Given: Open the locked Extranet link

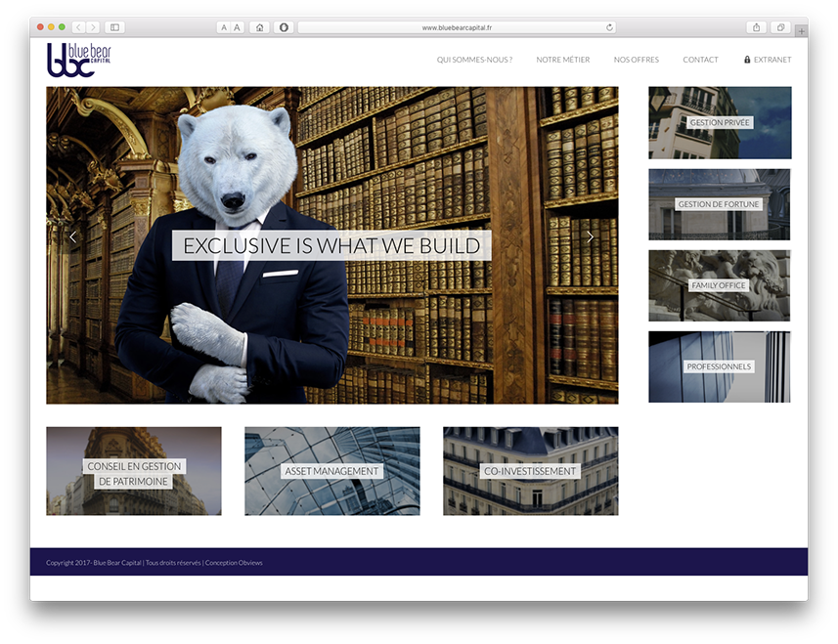Looking at the screenshot, I should [768, 60].
